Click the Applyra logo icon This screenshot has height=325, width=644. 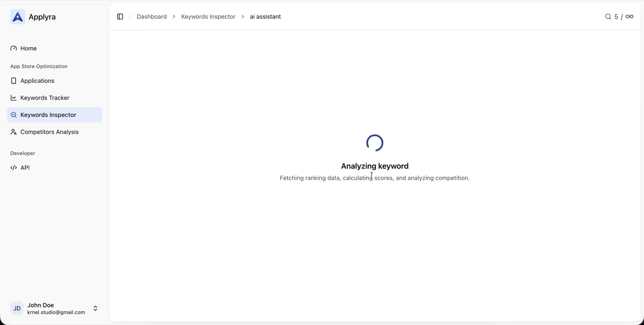pyautogui.click(x=17, y=17)
